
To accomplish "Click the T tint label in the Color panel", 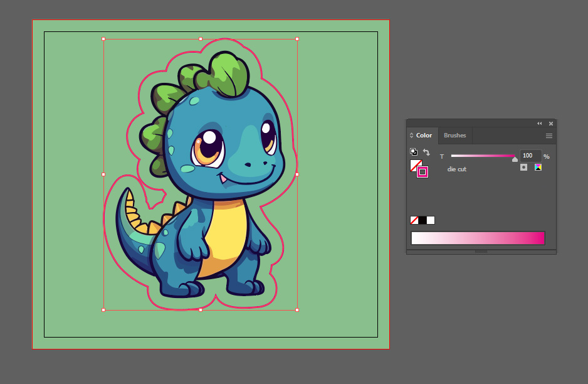I will pyautogui.click(x=442, y=156).
